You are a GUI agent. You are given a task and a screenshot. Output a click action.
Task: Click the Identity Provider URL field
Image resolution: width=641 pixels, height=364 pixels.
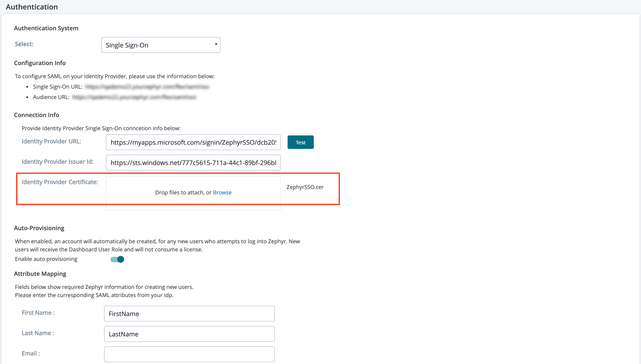click(x=193, y=142)
